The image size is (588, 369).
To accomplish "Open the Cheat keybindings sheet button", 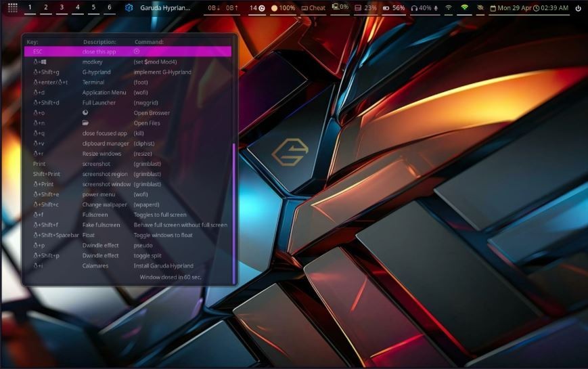I will (x=313, y=7).
